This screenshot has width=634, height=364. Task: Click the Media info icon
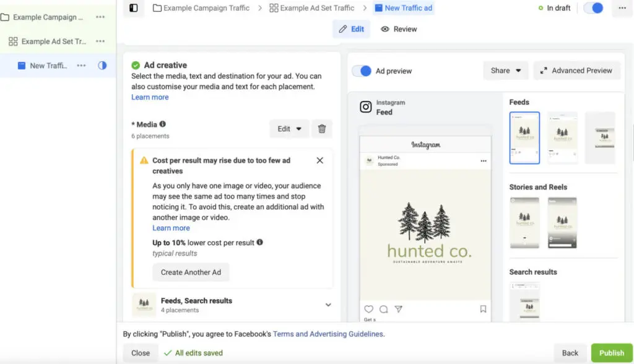click(x=163, y=124)
